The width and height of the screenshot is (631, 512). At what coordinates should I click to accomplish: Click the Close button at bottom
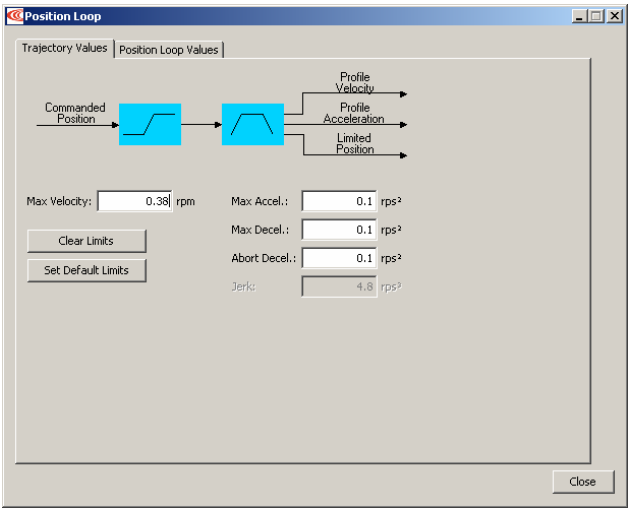pos(583,482)
